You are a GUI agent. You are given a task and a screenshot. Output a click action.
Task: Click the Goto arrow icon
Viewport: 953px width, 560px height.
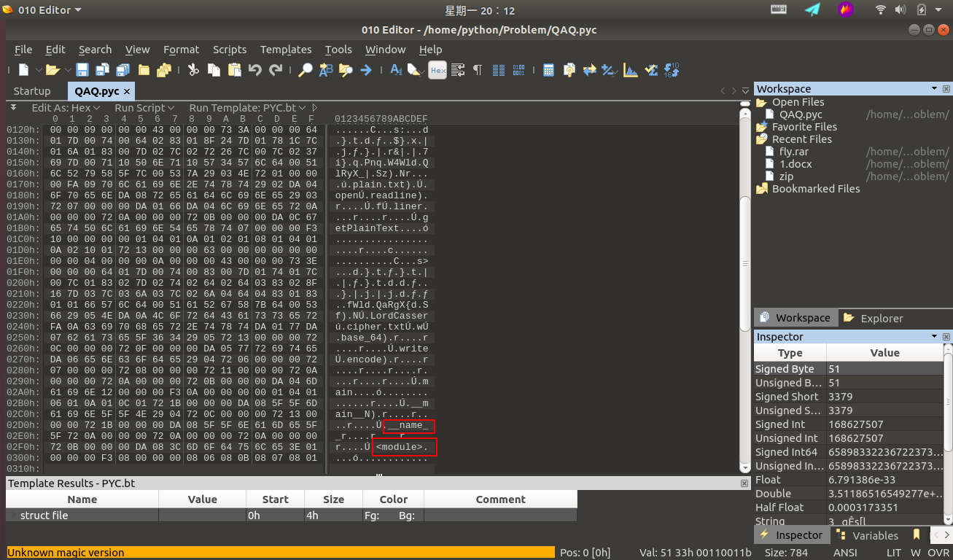click(366, 70)
